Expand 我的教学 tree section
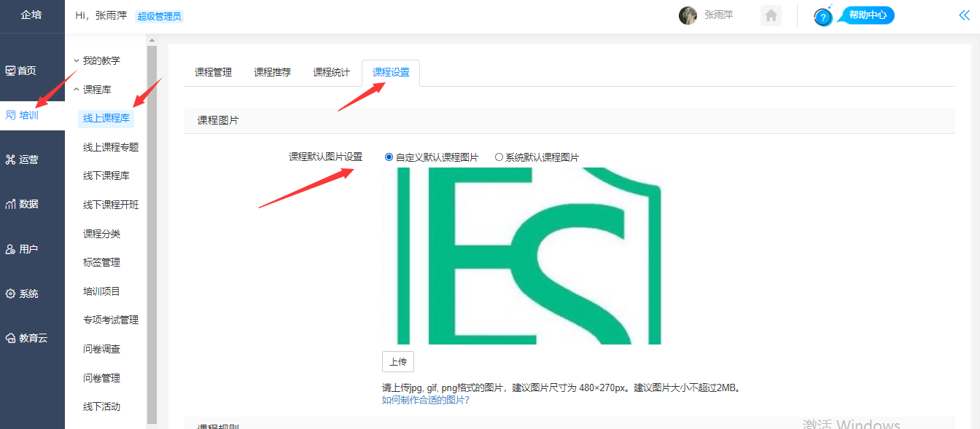This screenshot has width=980, height=429. [77, 60]
